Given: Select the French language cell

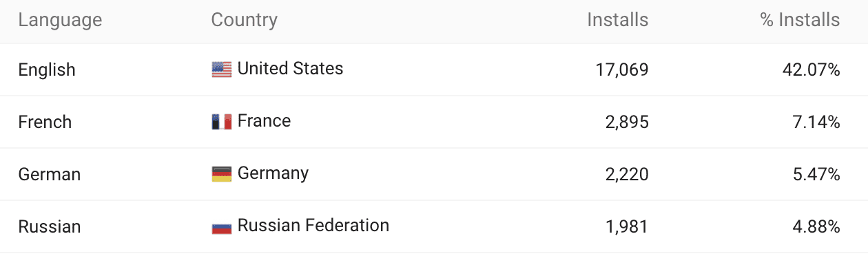Looking at the screenshot, I should (x=45, y=122).
